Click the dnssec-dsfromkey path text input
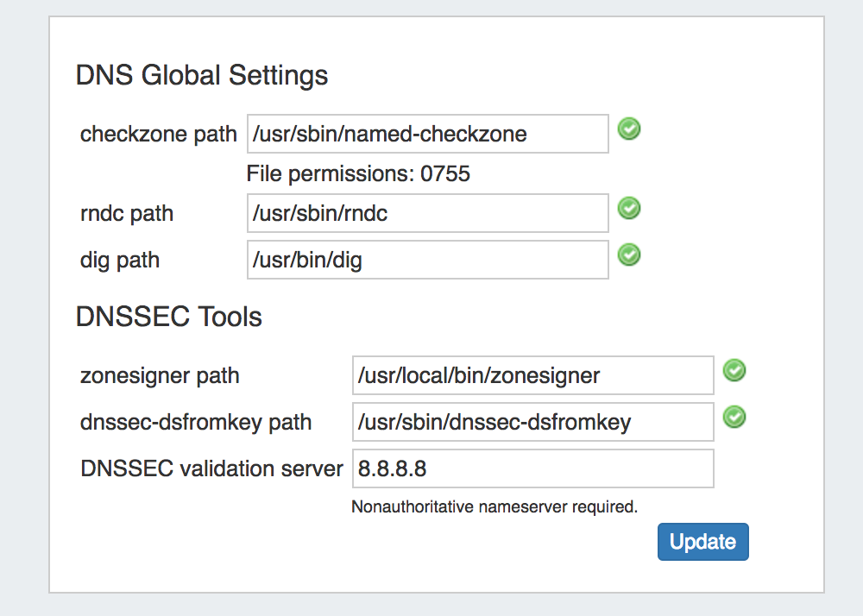 (532, 422)
